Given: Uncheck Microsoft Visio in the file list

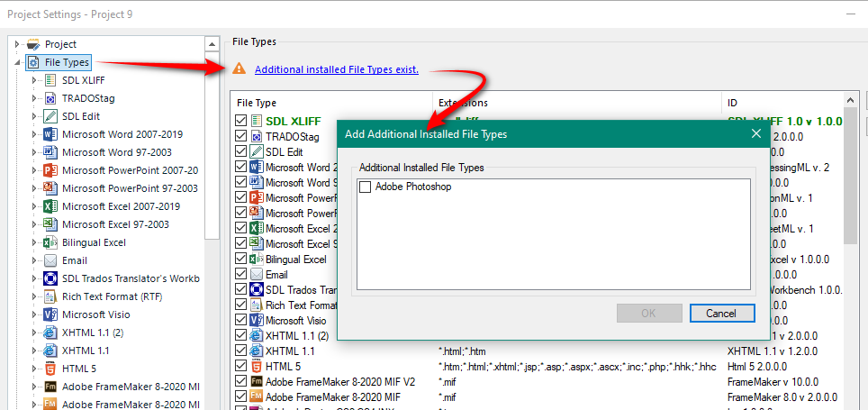Looking at the screenshot, I should [x=240, y=320].
